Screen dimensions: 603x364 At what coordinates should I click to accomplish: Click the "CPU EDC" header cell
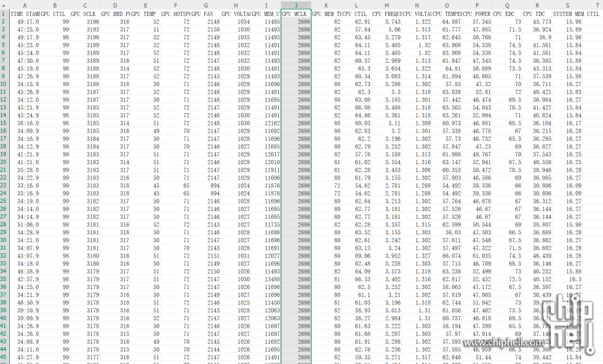pyautogui.click(x=507, y=14)
